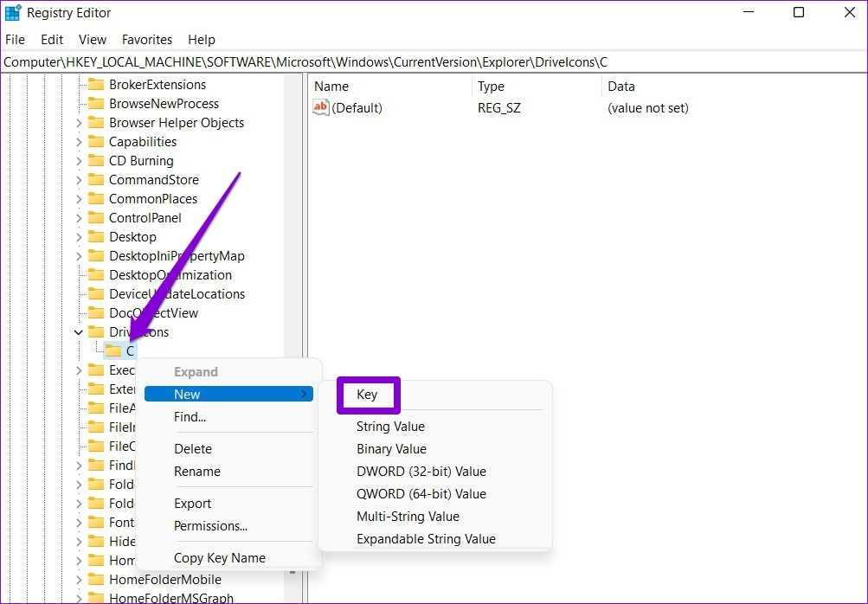Click the C subkey folder icon
This screenshot has height=604, width=868.
113,351
